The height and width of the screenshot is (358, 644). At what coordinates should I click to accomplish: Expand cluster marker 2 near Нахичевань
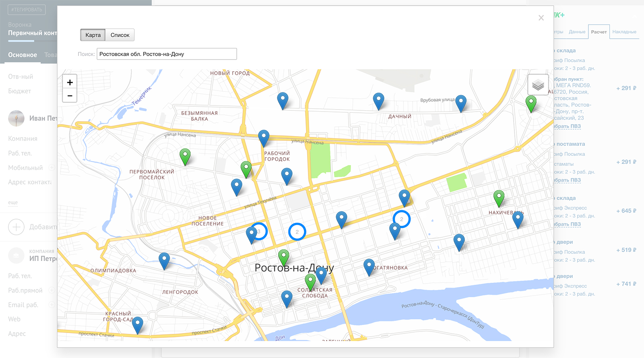pyautogui.click(x=401, y=219)
